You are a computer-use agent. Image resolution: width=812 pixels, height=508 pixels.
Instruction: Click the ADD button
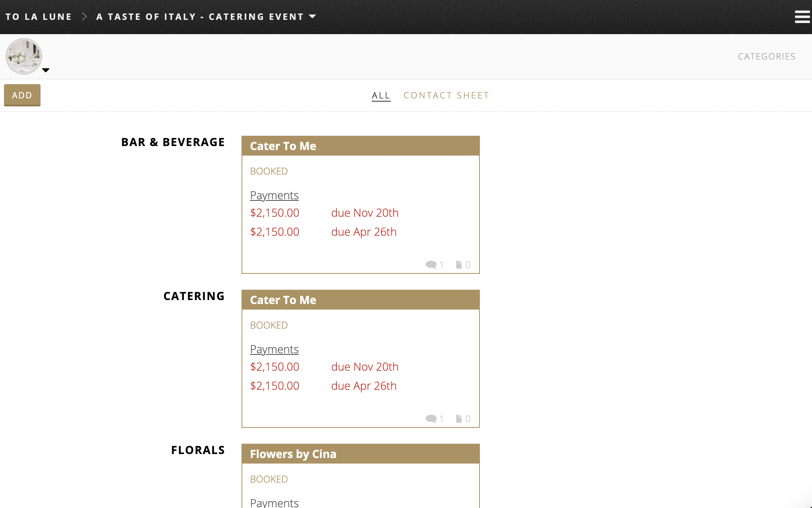22,95
